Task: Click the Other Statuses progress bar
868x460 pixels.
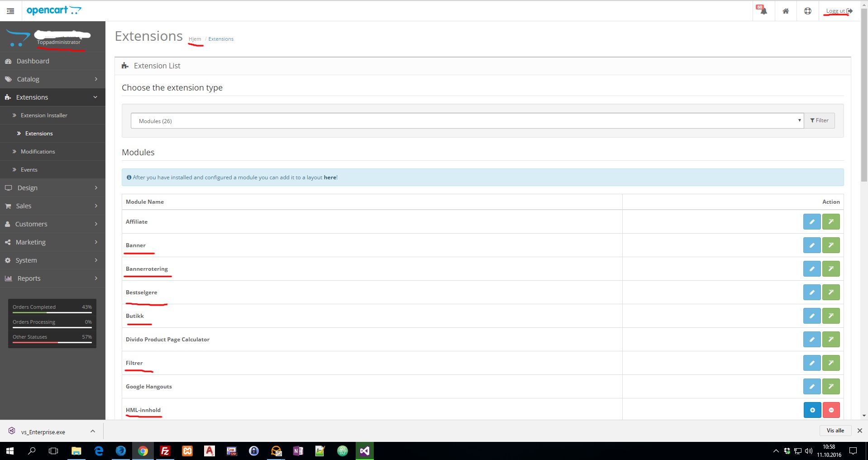Action: click(x=52, y=342)
